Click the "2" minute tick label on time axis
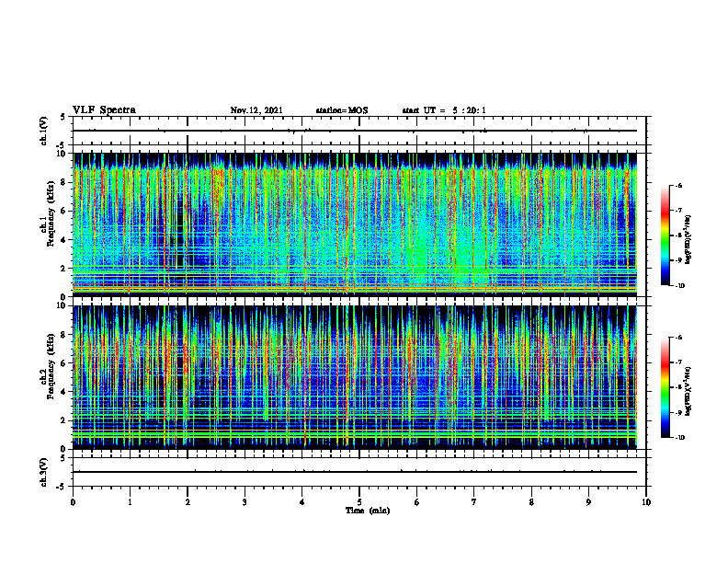This screenshot has width=728, height=563. point(188,501)
